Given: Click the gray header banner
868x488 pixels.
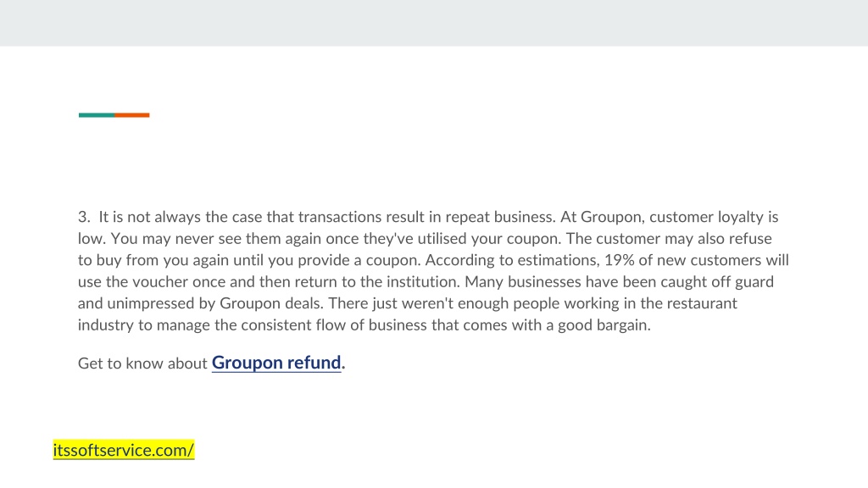Looking at the screenshot, I should [x=434, y=23].
